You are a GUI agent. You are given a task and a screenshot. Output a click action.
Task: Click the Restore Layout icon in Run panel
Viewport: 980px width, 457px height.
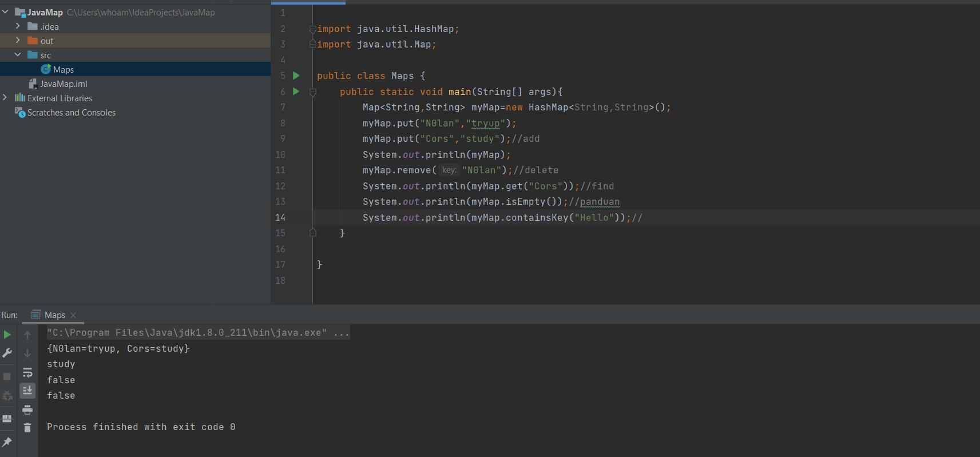click(x=7, y=418)
